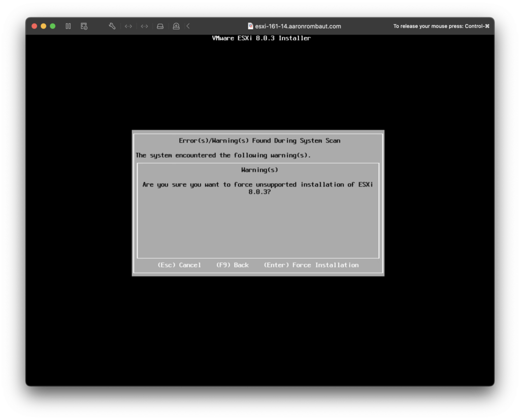Select (Esc) Cancel in the installer dialog
The height and width of the screenshot is (420, 520).
pos(179,265)
